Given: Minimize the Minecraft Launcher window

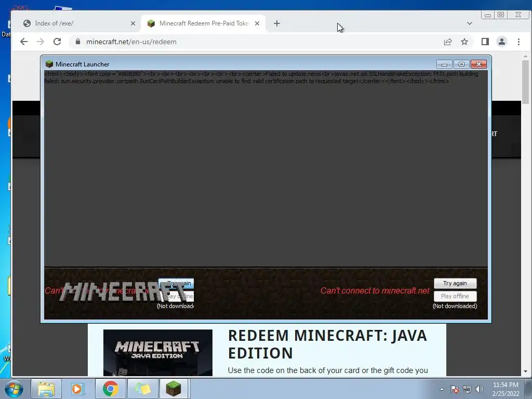Looking at the screenshot, I should (x=444, y=64).
